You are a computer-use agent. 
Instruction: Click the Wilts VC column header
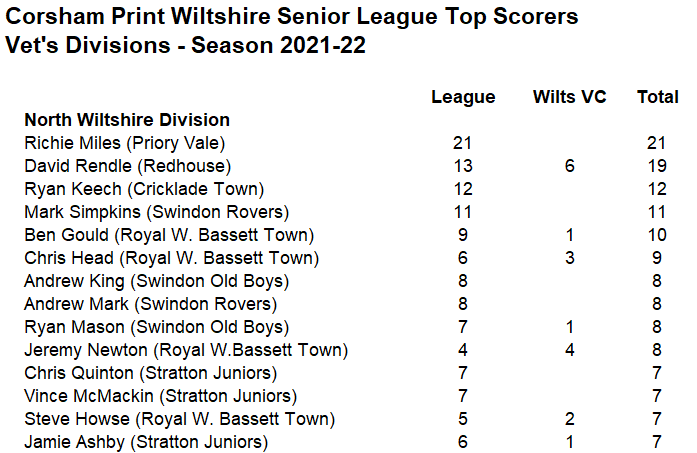tap(569, 96)
